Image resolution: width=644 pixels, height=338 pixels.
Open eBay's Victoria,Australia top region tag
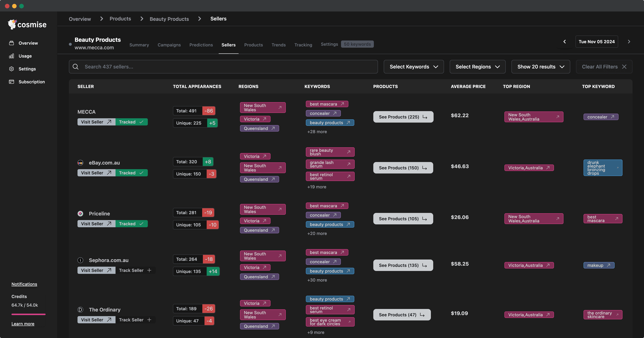pyautogui.click(x=529, y=168)
